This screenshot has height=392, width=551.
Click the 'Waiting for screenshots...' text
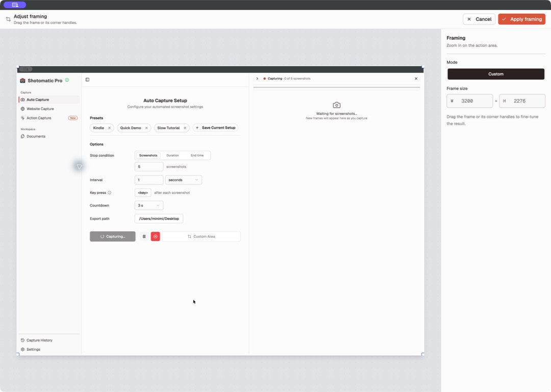[337, 113]
